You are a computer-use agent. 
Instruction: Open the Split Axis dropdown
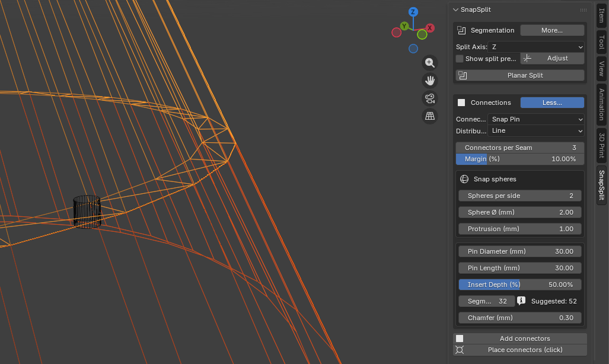point(537,47)
